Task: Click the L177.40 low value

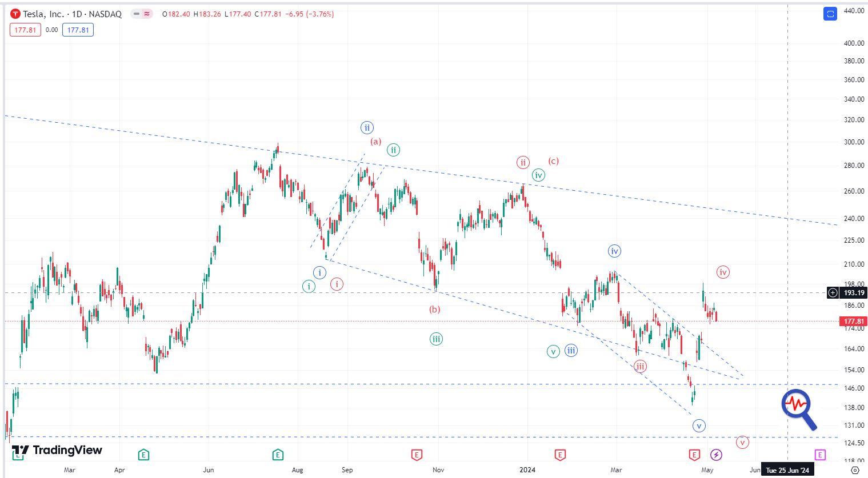Action: [x=237, y=14]
